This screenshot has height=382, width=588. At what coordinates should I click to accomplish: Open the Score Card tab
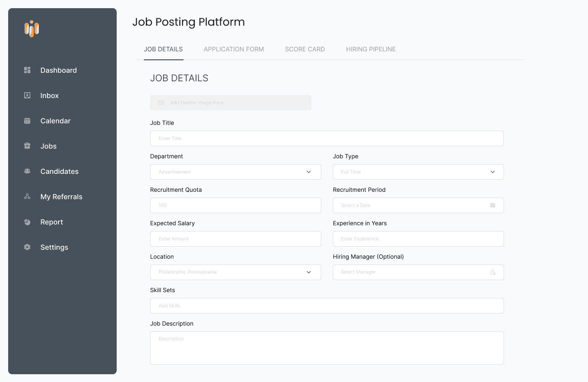[305, 49]
